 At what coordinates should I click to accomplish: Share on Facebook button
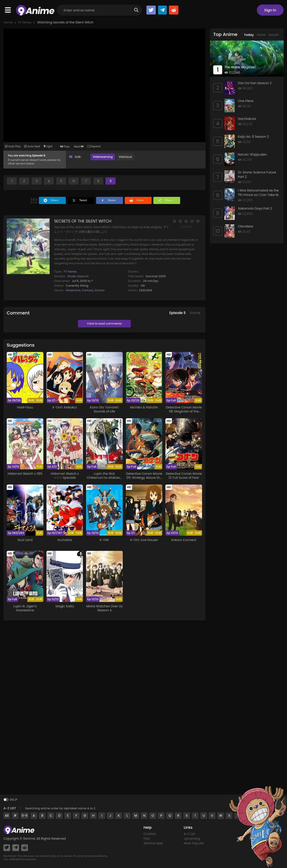[109, 200]
